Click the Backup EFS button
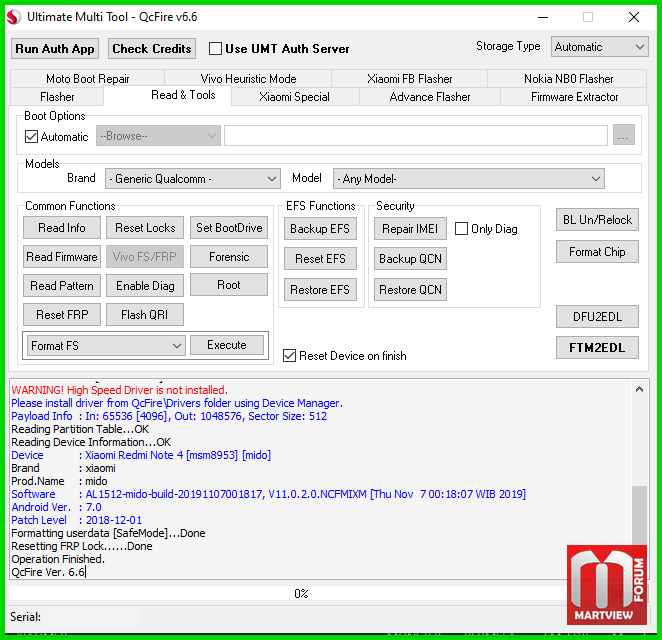 320,228
